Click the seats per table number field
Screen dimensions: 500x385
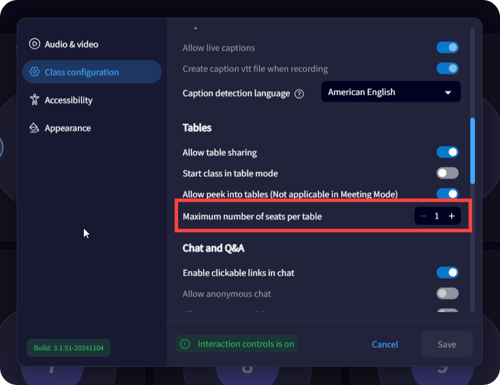(x=437, y=216)
